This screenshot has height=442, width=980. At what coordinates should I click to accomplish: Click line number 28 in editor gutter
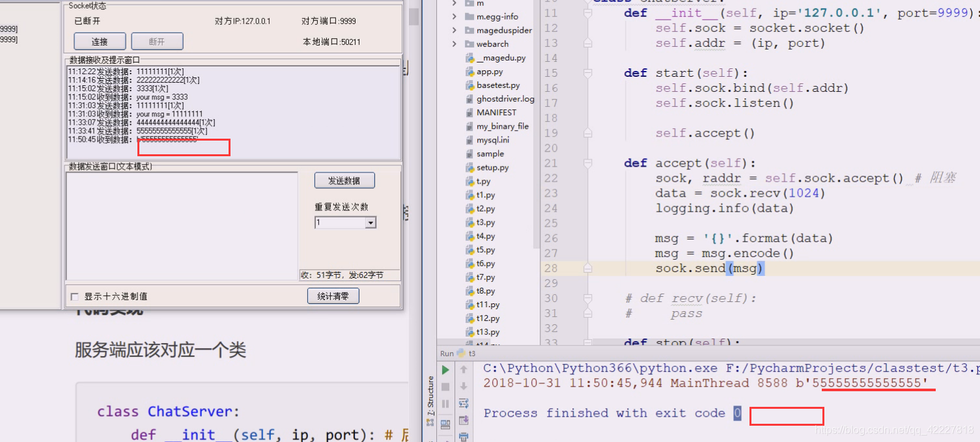tap(551, 268)
